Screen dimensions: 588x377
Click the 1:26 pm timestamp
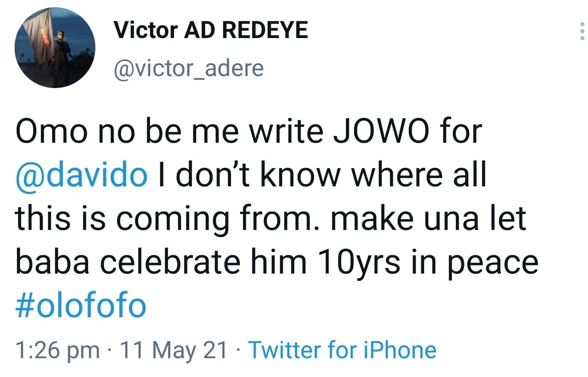[57, 350]
